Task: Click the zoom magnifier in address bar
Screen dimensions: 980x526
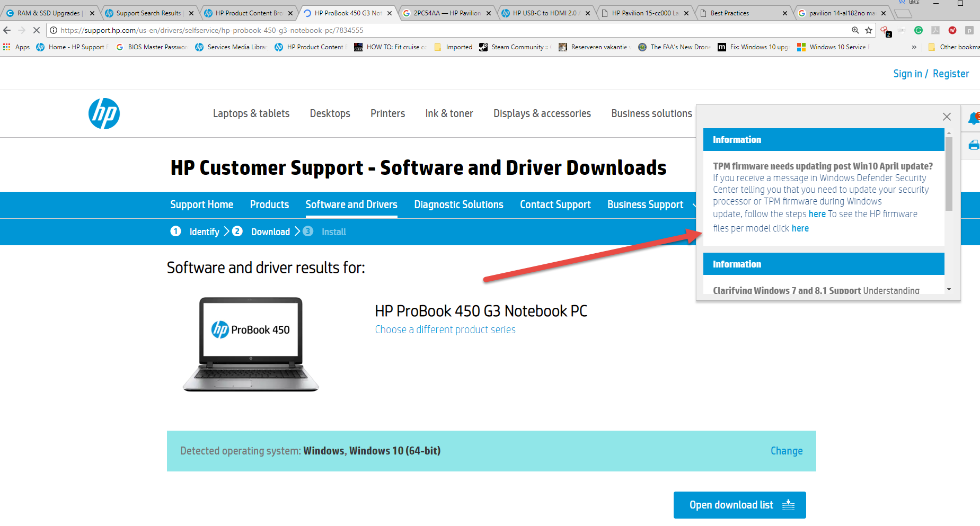Action: [x=855, y=30]
